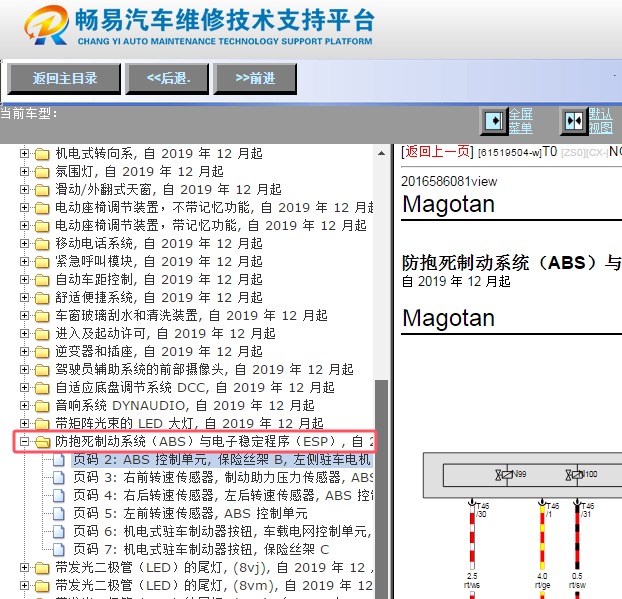Expand the 车窗玻璃刮水和清洗装置 node
The width and height of the screenshot is (622, 599).
pos(24,315)
